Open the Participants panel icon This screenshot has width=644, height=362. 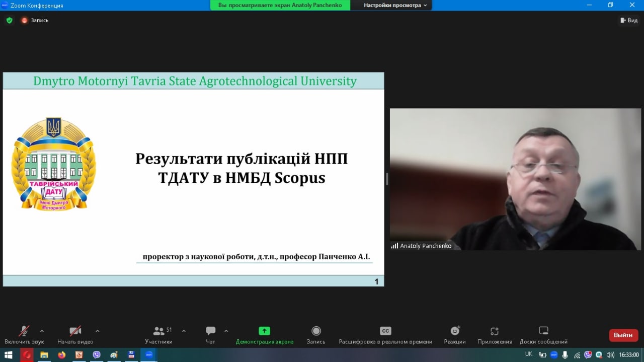(x=159, y=331)
